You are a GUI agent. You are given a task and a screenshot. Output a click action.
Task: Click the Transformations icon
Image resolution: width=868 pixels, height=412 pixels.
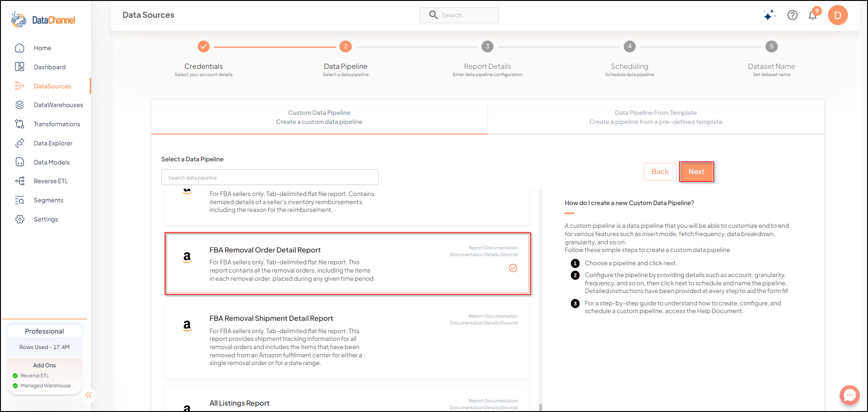[20, 124]
